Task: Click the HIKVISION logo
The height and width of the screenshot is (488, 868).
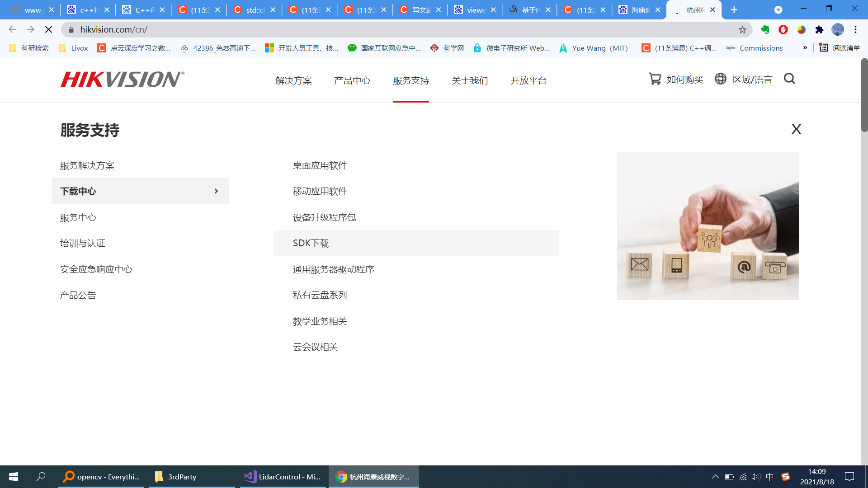Action: click(x=122, y=80)
